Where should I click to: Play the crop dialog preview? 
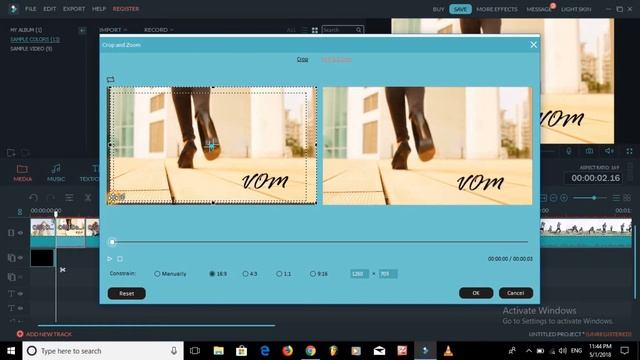109,259
